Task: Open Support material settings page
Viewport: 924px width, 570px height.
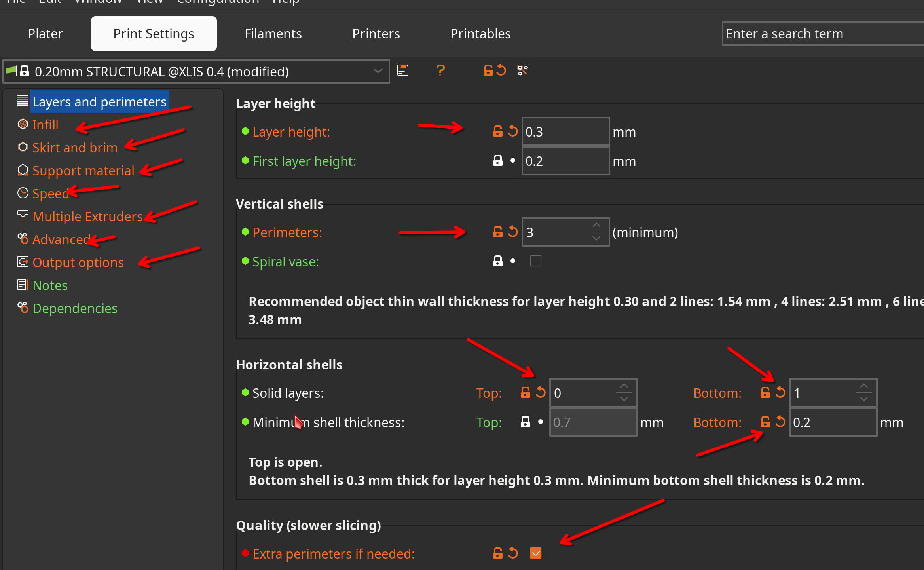Action: click(x=83, y=171)
